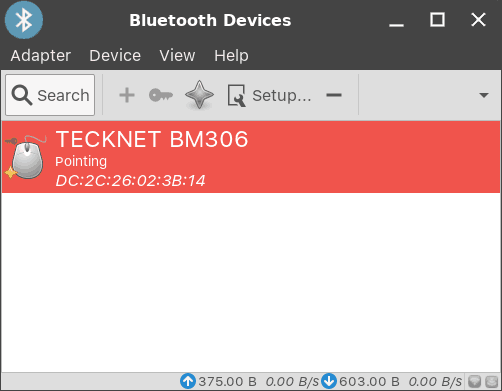The height and width of the screenshot is (391, 502).
Task: Click the blue download arrow in the status bar
Action: (329, 381)
